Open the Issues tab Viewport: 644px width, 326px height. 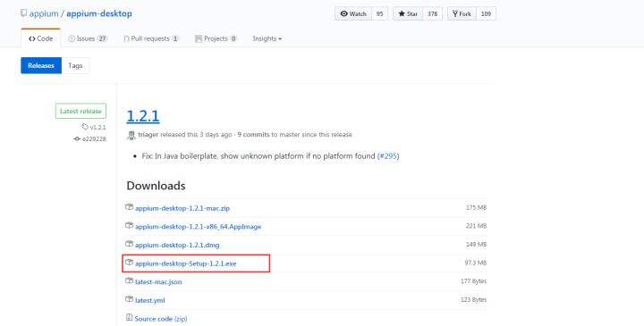(88, 38)
